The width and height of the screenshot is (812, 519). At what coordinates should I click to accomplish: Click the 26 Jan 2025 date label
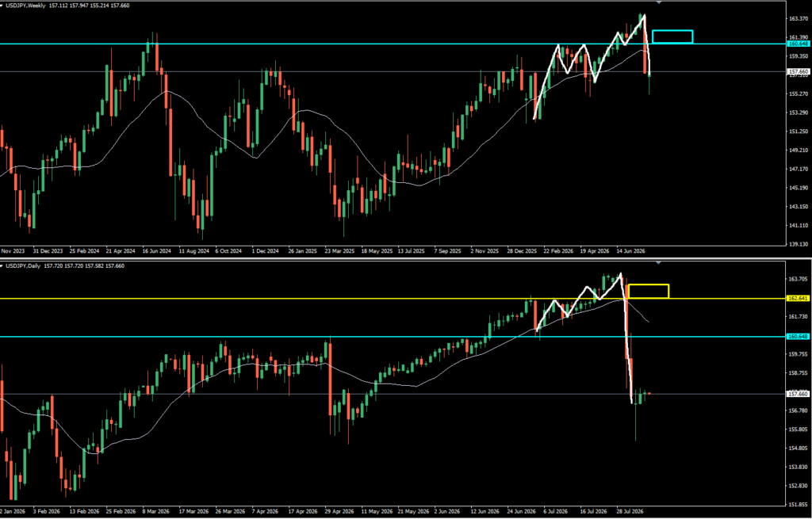point(302,251)
